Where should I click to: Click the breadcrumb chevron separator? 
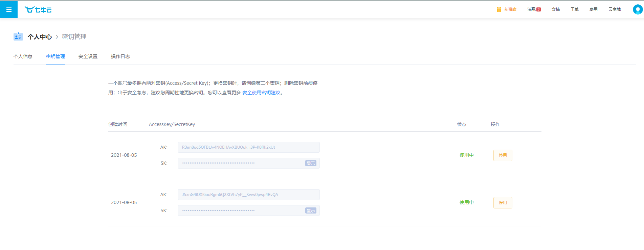pos(57,36)
